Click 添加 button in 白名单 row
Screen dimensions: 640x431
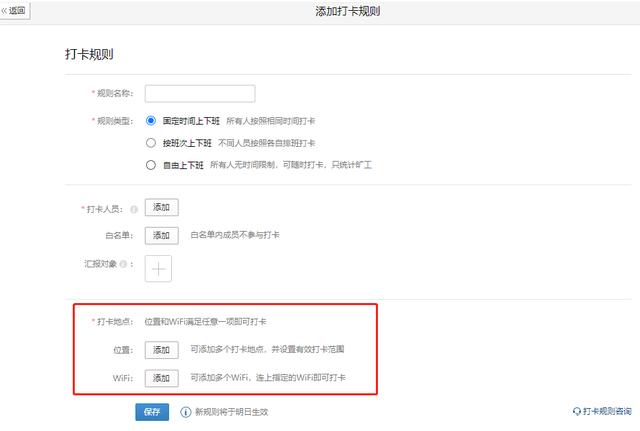[x=161, y=235]
